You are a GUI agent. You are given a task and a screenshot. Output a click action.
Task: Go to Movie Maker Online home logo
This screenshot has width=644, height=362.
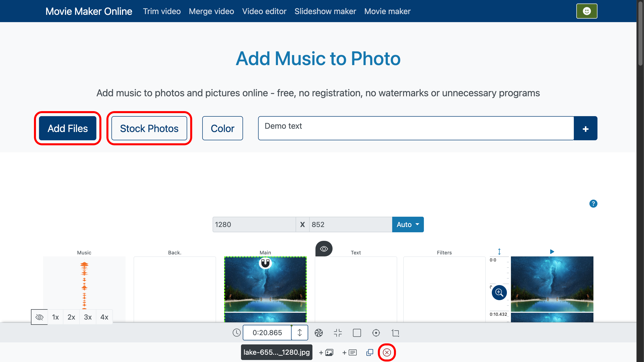click(x=89, y=11)
